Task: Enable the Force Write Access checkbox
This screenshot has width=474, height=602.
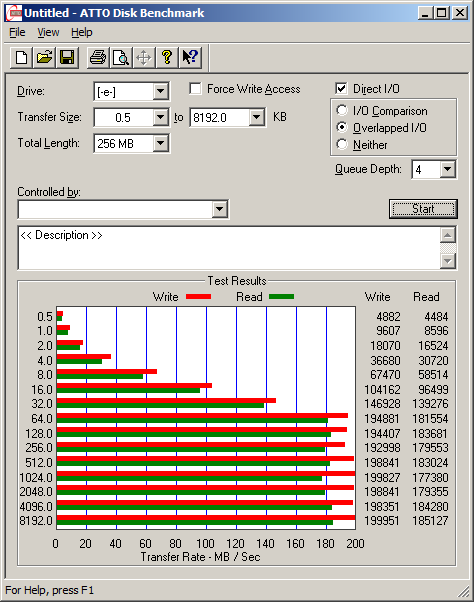Action: (195, 89)
